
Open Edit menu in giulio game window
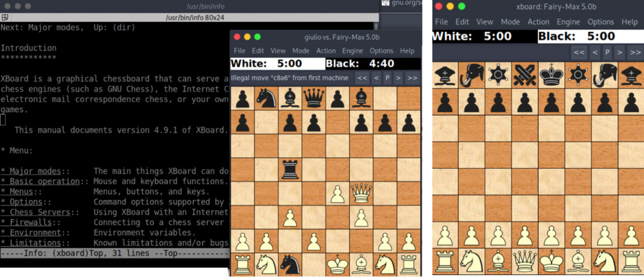(258, 50)
